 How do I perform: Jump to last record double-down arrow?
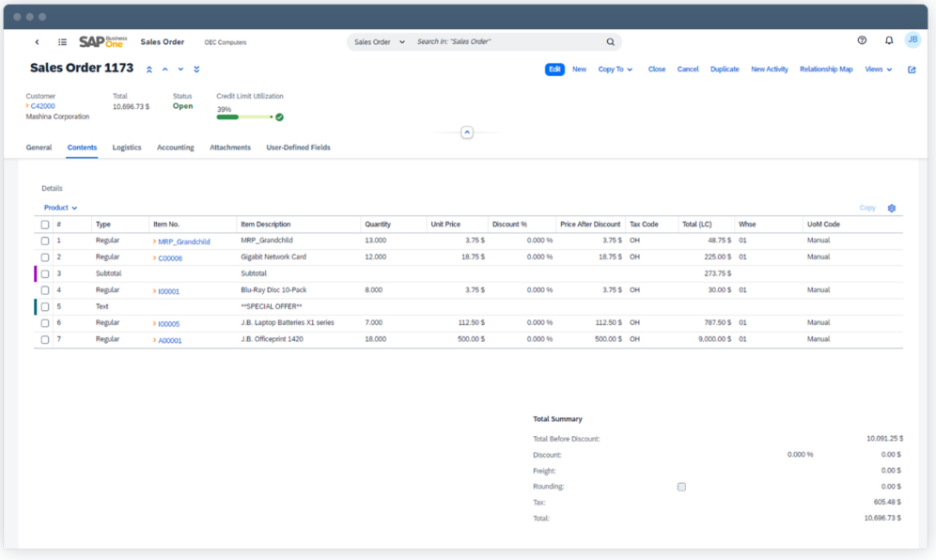(x=196, y=70)
